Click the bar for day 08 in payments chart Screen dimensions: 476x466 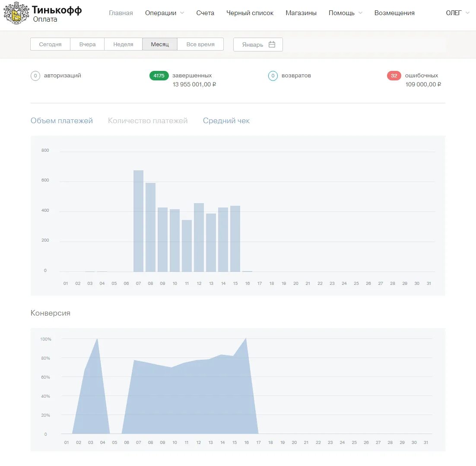coord(151,227)
